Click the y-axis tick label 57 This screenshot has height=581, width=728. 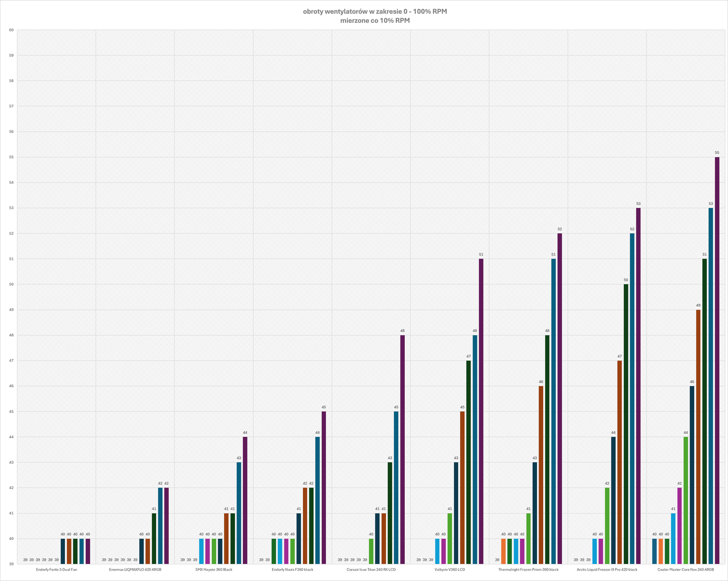coord(11,106)
